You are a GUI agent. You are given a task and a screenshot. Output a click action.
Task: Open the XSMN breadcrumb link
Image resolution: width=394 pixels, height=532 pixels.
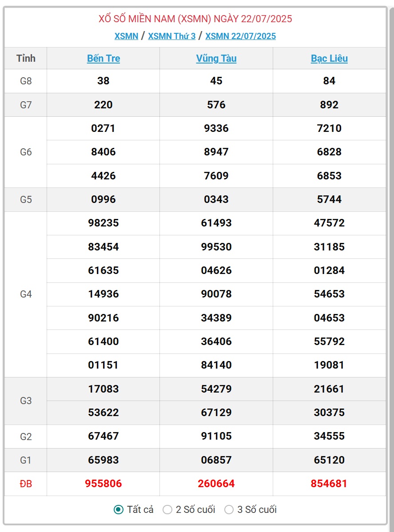coord(126,36)
